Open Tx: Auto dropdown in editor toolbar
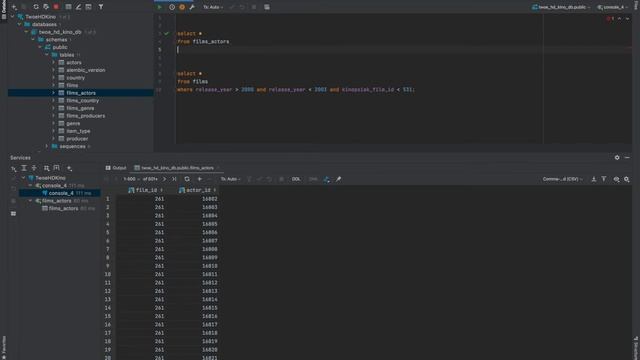The width and height of the screenshot is (640, 360). coord(213,7)
